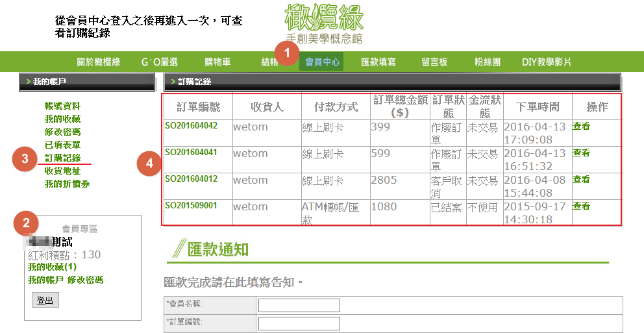Open 留言板 from the top menu
Viewport: 644px width, 333px height.
click(434, 62)
